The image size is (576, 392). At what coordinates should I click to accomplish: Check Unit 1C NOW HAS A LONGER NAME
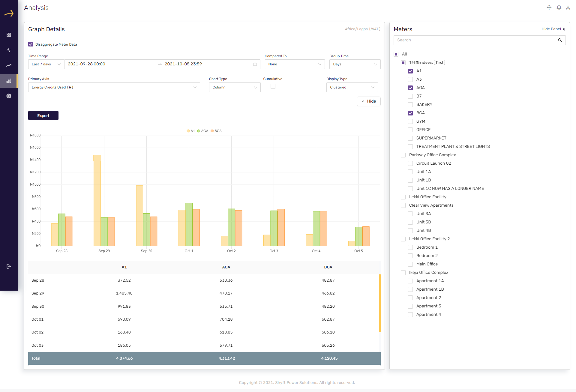coord(410,189)
